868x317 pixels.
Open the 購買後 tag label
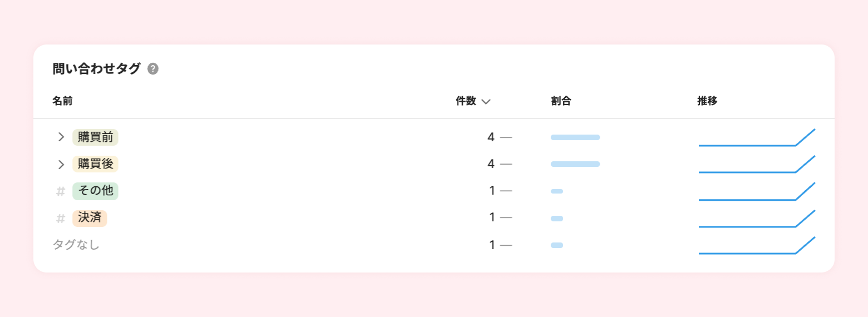pyautogui.click(x=95, y=164)
